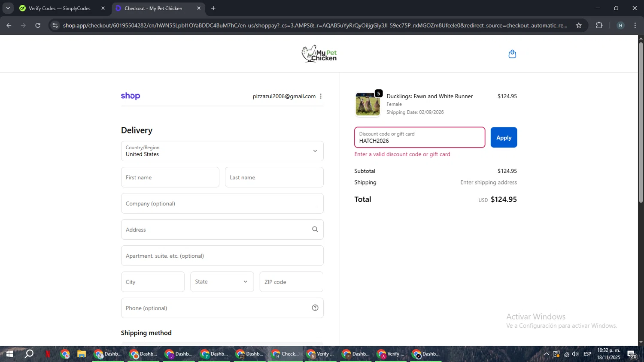Show hidden system tray icons
Screen dimensions: 644x362
(x=546, y=354)
